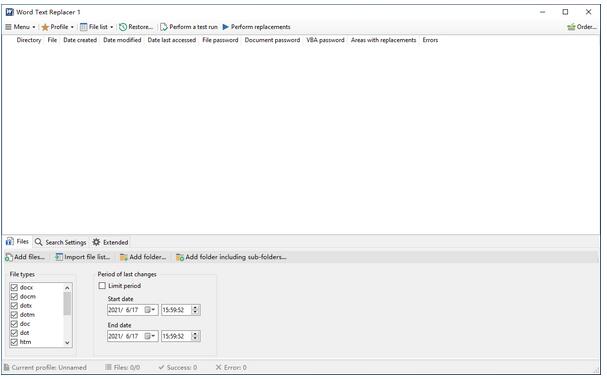This screenshot has width=607, height=380.
Task: Click the Date last accessed column header
Action: pos(171,40)
